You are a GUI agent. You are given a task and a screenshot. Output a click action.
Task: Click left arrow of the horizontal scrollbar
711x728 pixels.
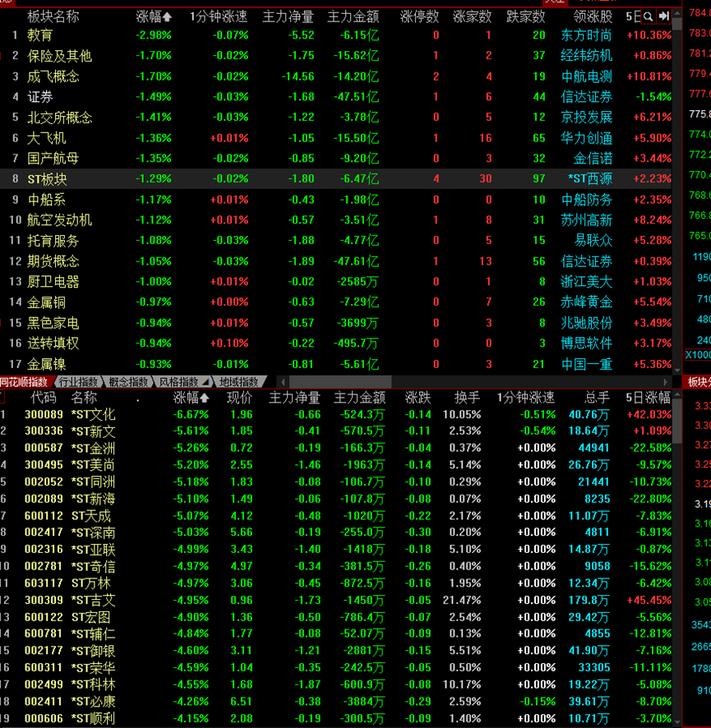pyautogui.click(x=283, y=381)
